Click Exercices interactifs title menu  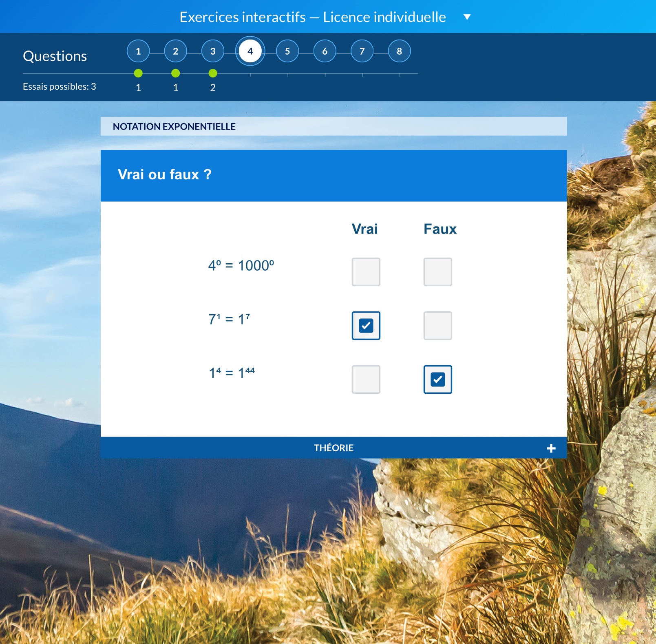click(312, 17)
